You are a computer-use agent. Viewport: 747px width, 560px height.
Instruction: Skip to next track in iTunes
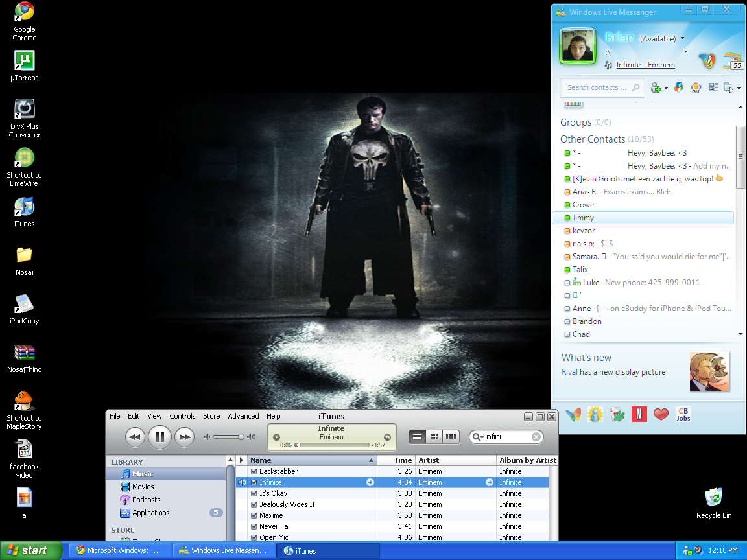point(185,437)
